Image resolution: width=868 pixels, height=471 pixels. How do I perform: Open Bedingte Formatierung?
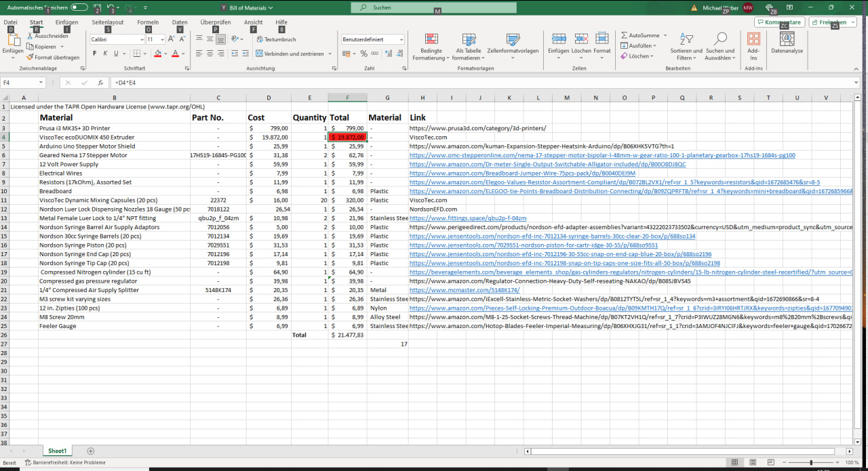click(431, 46)
